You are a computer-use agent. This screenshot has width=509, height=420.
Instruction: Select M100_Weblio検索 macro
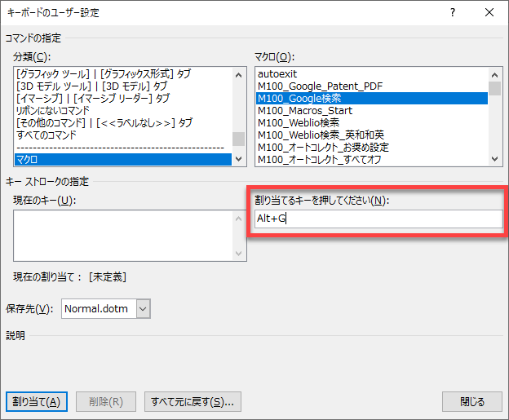pos(371,123)
